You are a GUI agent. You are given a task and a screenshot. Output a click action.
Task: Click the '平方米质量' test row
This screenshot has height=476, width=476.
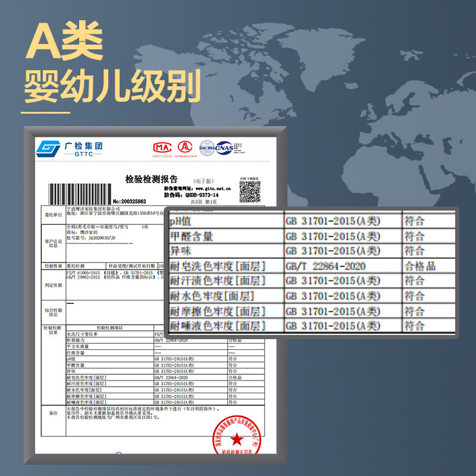pos(78,346)
